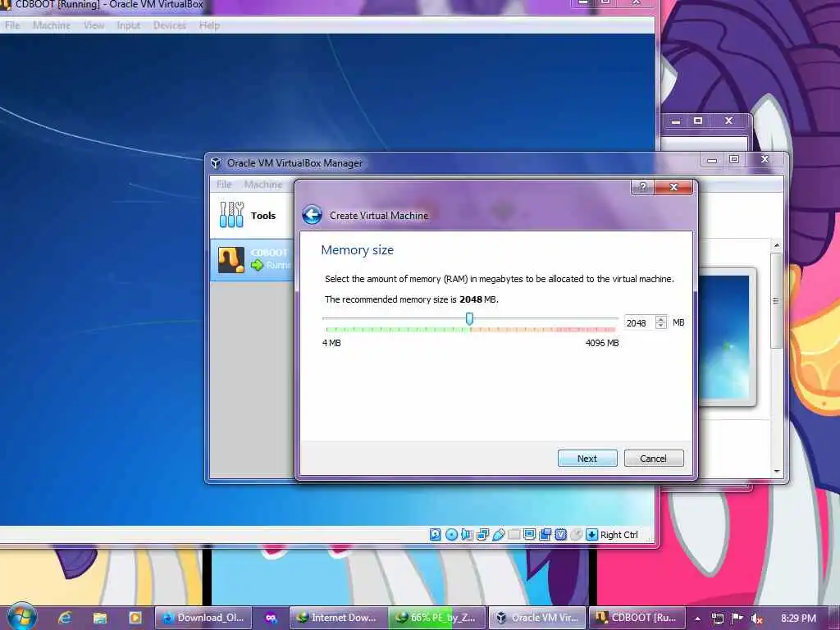Click the keyboard capture arrow icon beside Right Ctrl
The image size is (840, 630).
[591, 535]
